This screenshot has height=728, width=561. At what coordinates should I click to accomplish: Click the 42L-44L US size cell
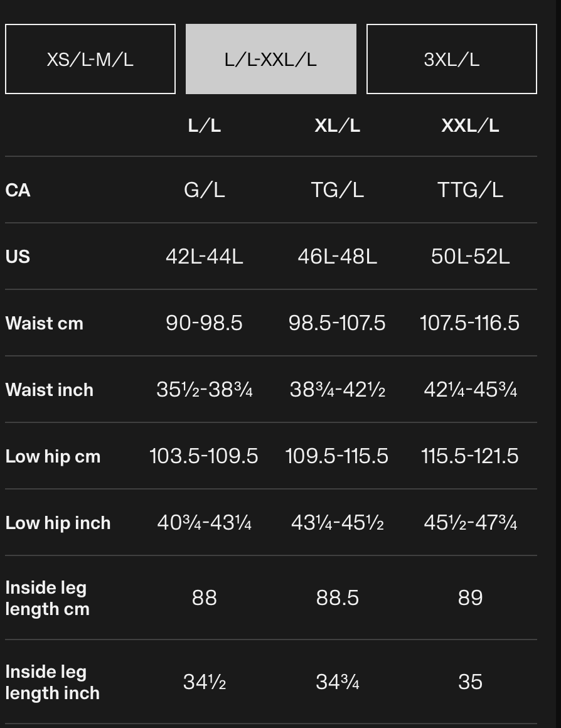[205, 256]
